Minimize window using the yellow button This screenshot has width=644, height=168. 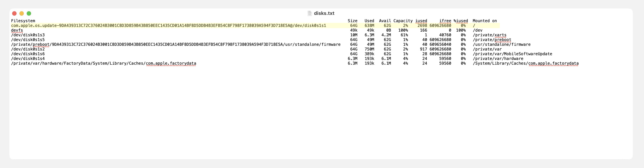(22, 13)
